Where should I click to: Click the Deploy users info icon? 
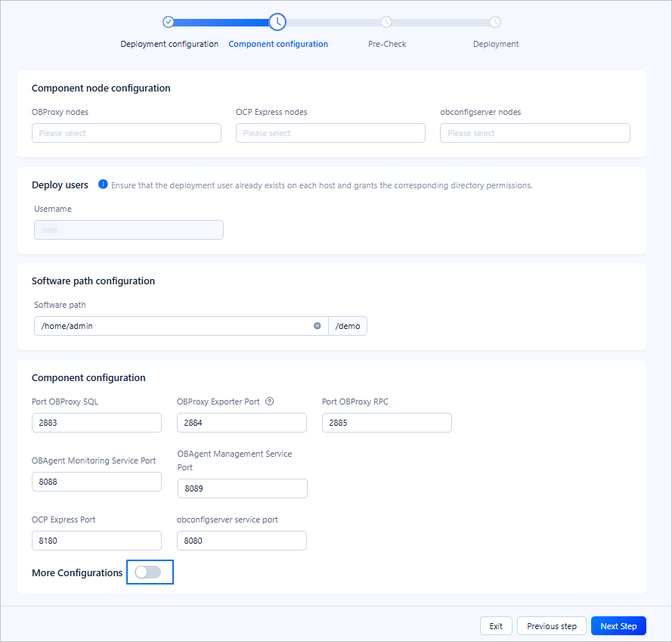pyautogui.click(x=103, y=185)
